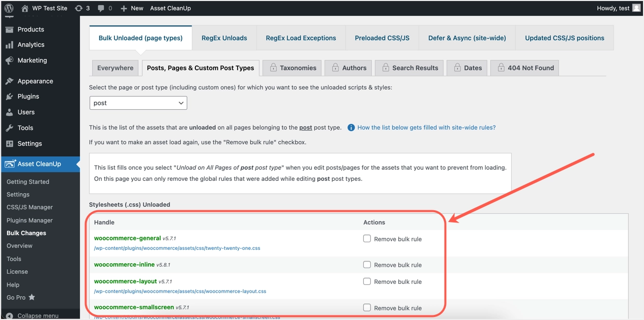Tick Remove bulk rule for woocommerce-inline
Viewport: 644px width, 320px height.
click(367, 265)
